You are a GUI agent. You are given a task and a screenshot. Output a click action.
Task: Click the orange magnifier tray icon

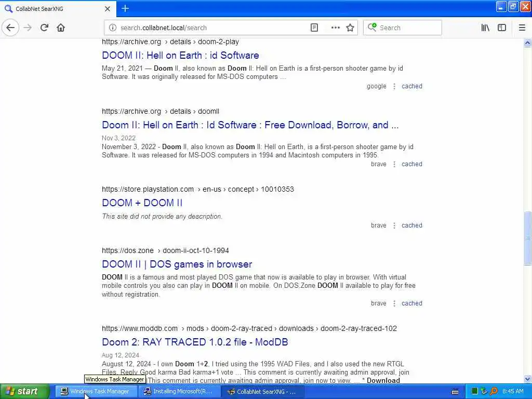[494, 391]
